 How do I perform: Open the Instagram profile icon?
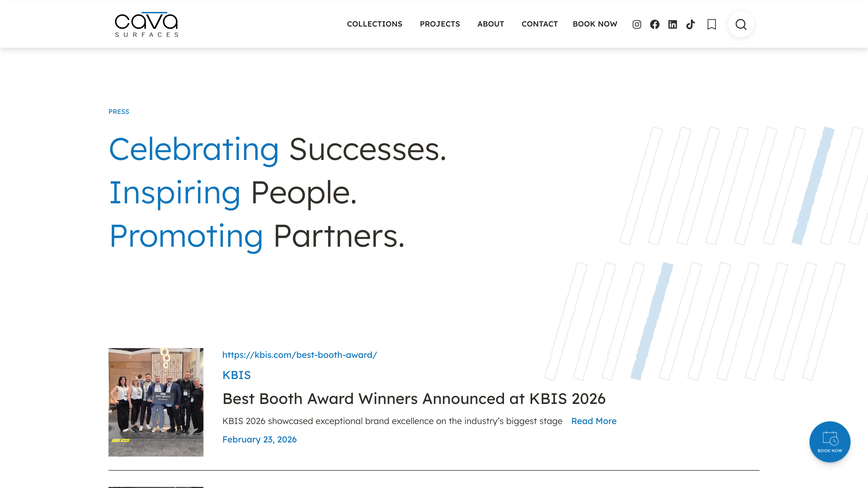pos(637,24)
